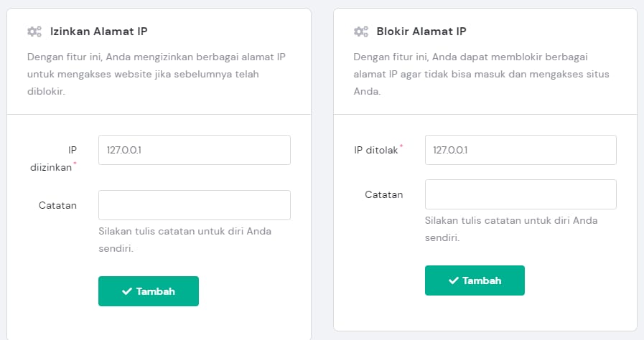Click the note hint below the Izinkan panel's Catatan field
Viewport: 644px width, 340px height.
click(185, 240)
